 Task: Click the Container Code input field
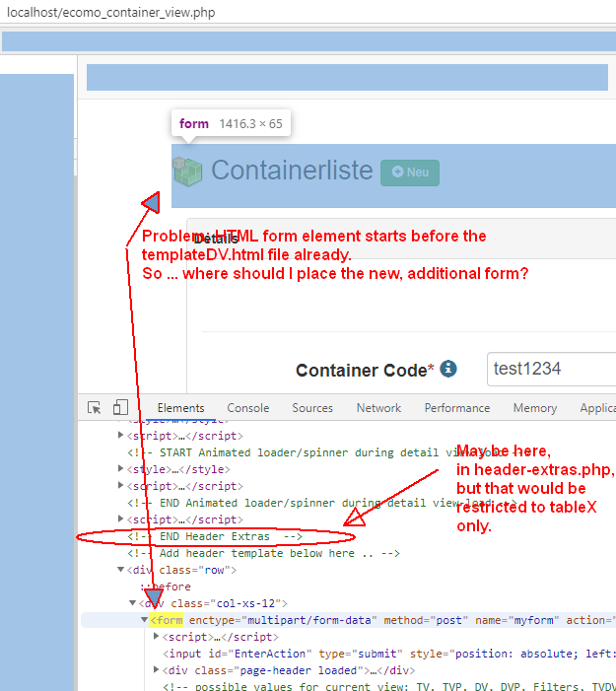click(x=551, y=369)
